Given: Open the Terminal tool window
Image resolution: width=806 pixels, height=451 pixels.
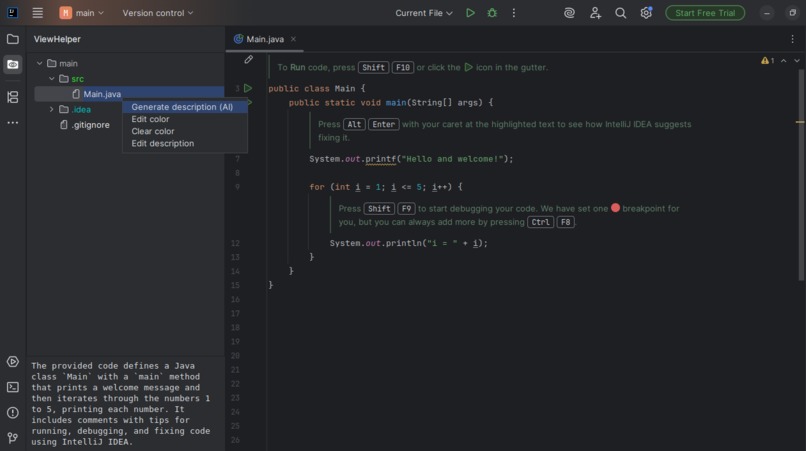Looking at the screenshot, I should coord(13,387).
